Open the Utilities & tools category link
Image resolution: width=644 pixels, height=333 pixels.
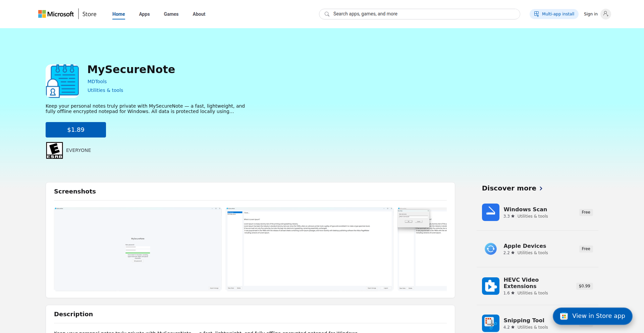[x=105, y=90]
